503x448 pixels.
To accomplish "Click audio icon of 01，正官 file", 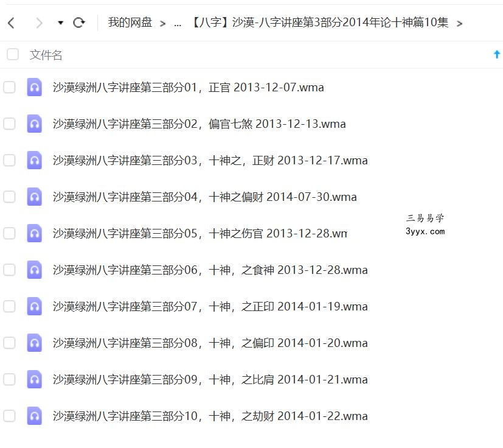I will click(x=34, y=87).
